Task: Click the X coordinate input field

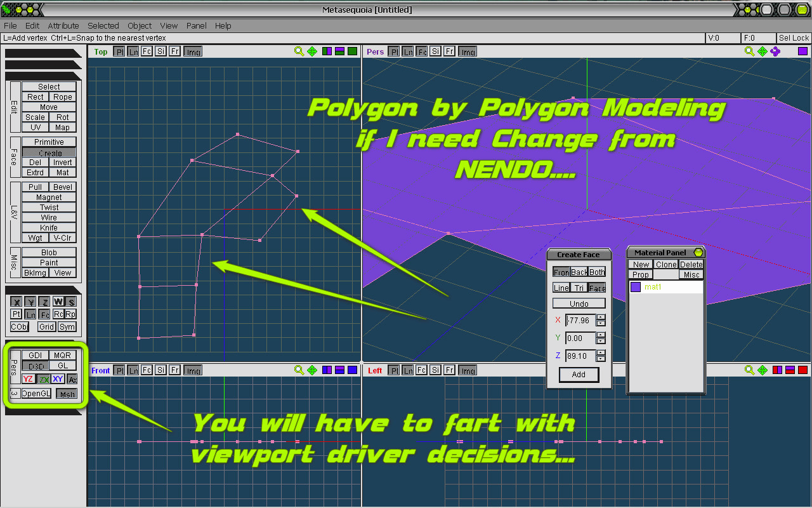Action: pyautogui.click(x=580, y=321)
